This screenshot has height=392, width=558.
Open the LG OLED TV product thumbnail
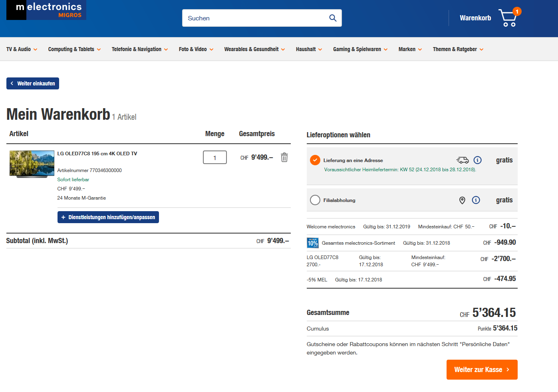pyautogui.click(x=32, y=164)
